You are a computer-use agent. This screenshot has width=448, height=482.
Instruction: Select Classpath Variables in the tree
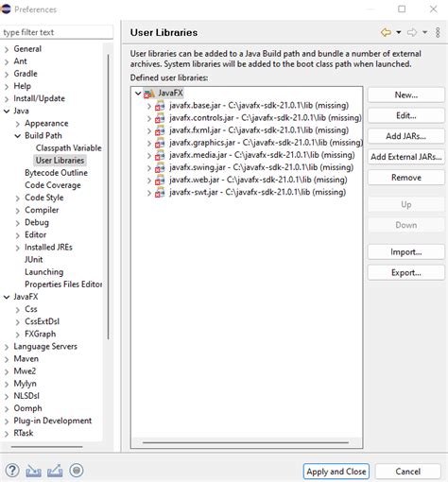[68, 148]
